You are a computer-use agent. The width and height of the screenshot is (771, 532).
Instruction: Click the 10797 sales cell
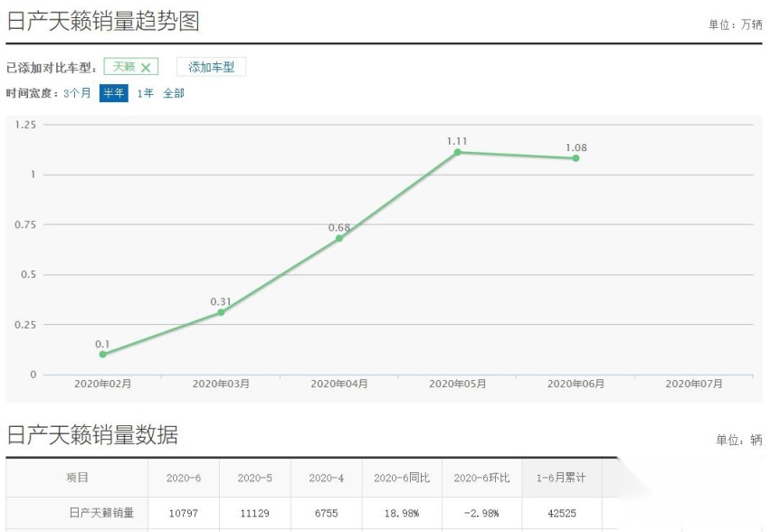click(184, 513)
